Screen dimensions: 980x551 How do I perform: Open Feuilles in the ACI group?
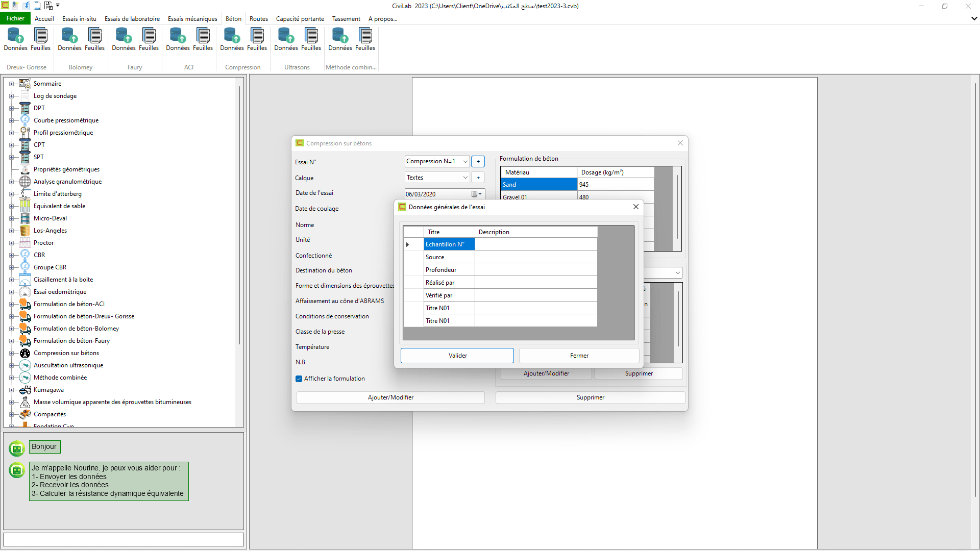point(203,39)
